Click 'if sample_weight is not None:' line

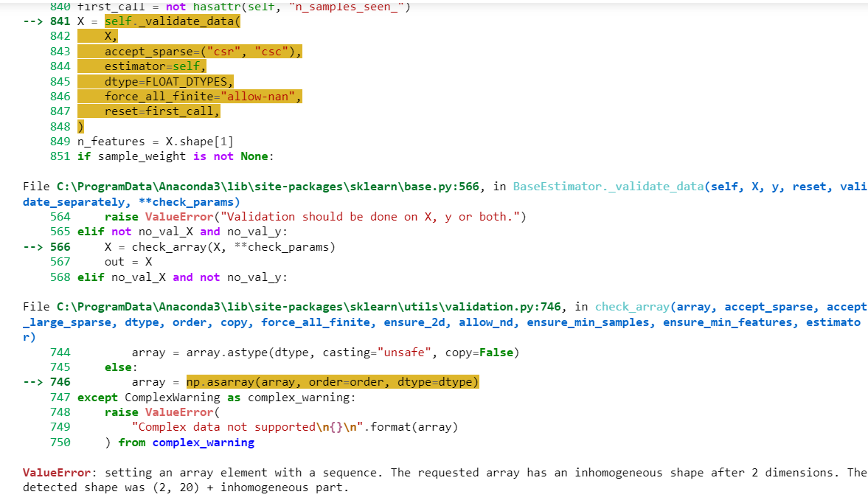point(176,156)
